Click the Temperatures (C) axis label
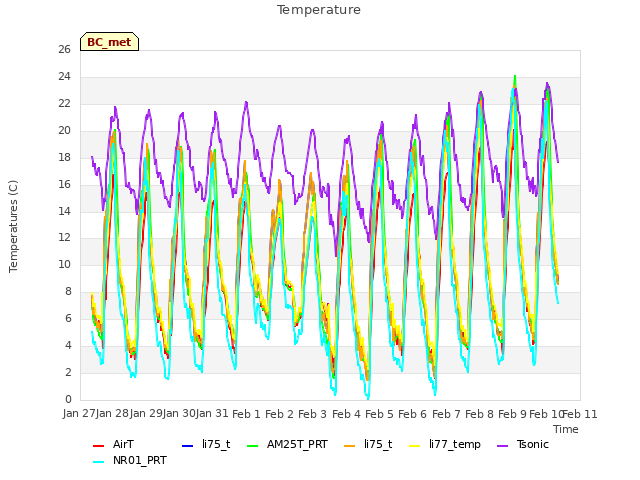This screenshot has width=640, height=480. tap(13, 226)
